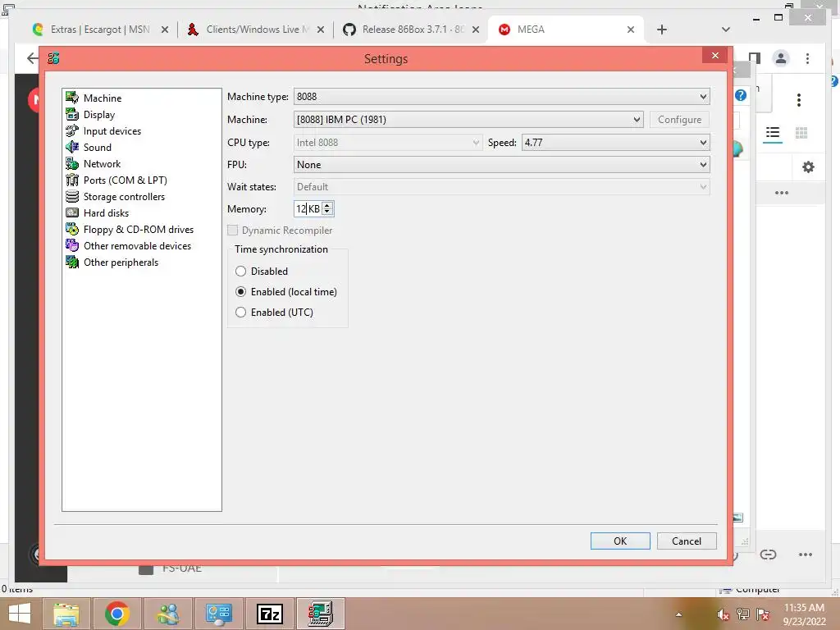Switch MEGA to grid view
The height and width of the screenshot is (630, 840).
pyautogui.click(x=801, y=133)
